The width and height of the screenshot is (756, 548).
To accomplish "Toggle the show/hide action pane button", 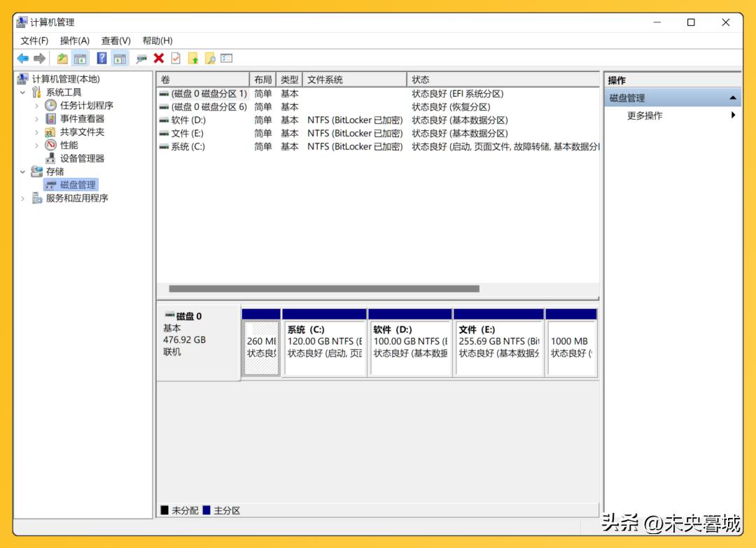I will coord(120,59).
